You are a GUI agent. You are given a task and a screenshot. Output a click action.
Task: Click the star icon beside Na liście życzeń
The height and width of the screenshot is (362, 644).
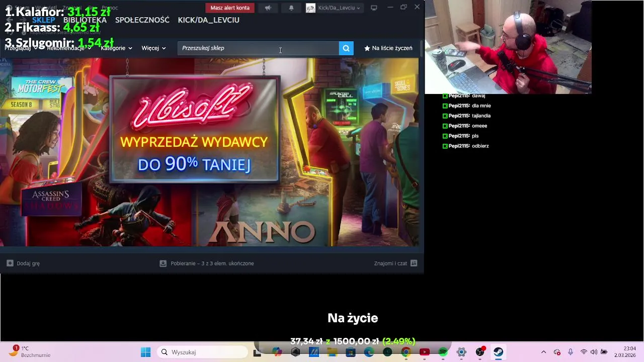pyautogui.click(x=367, y=48)
